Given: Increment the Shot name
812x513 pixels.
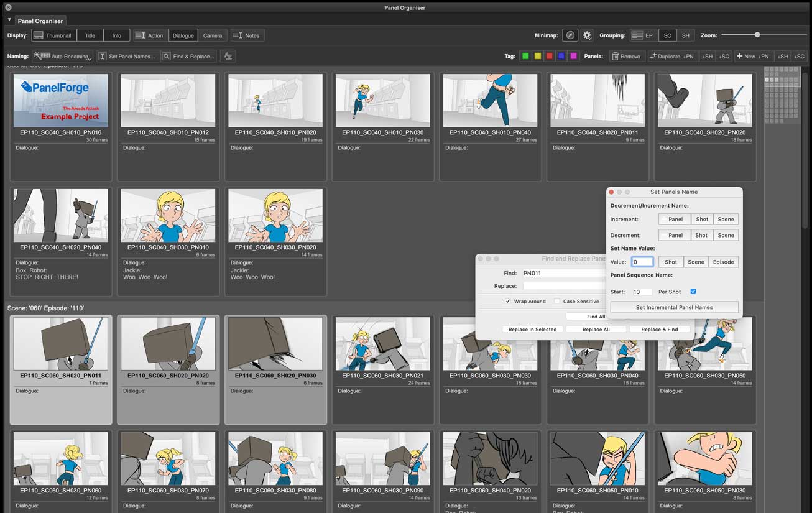Looking at the screenshot, I should pyautogui.click(x=701, y=219).
